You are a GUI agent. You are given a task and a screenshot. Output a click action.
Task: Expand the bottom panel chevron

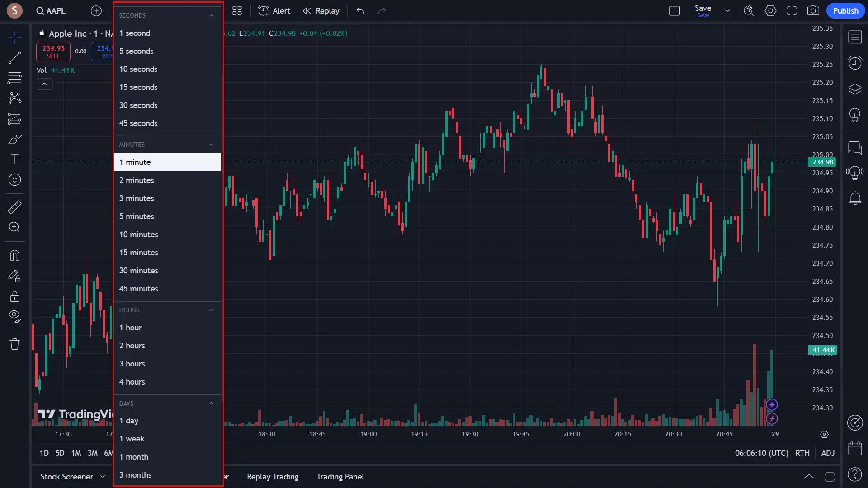[809, 477]
